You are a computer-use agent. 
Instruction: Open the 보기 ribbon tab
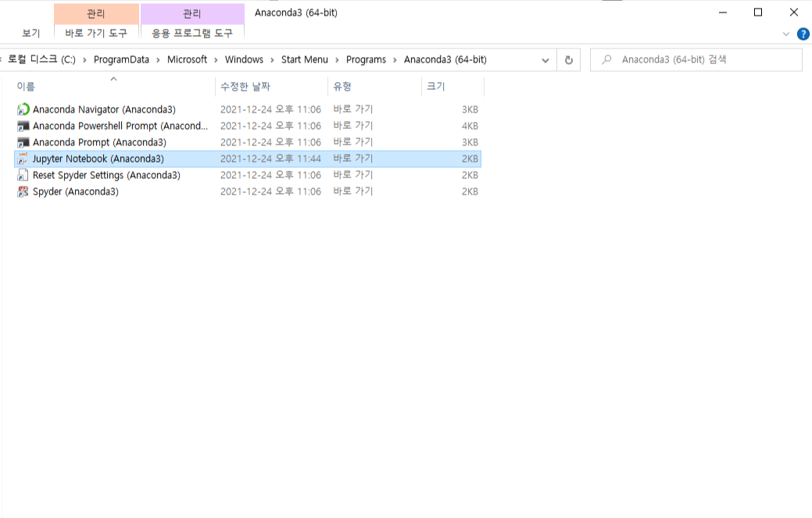pyautogui.click(x=31, y=33)
